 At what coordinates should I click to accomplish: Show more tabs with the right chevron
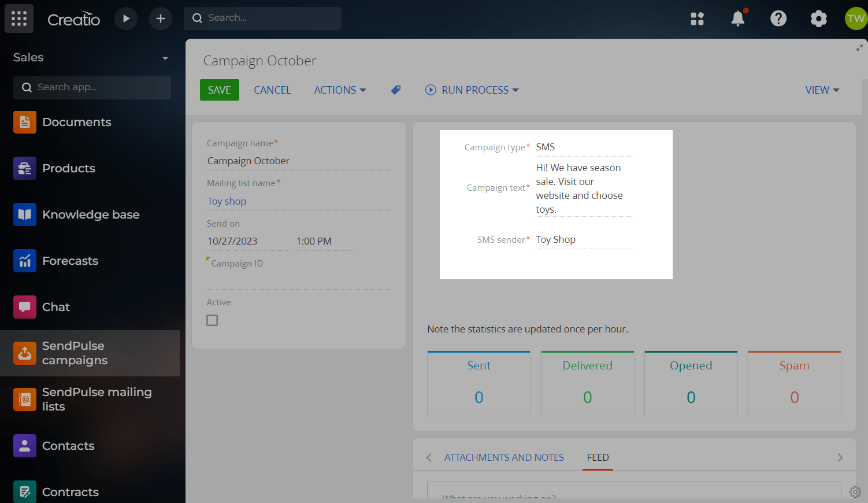coord(840,457)
